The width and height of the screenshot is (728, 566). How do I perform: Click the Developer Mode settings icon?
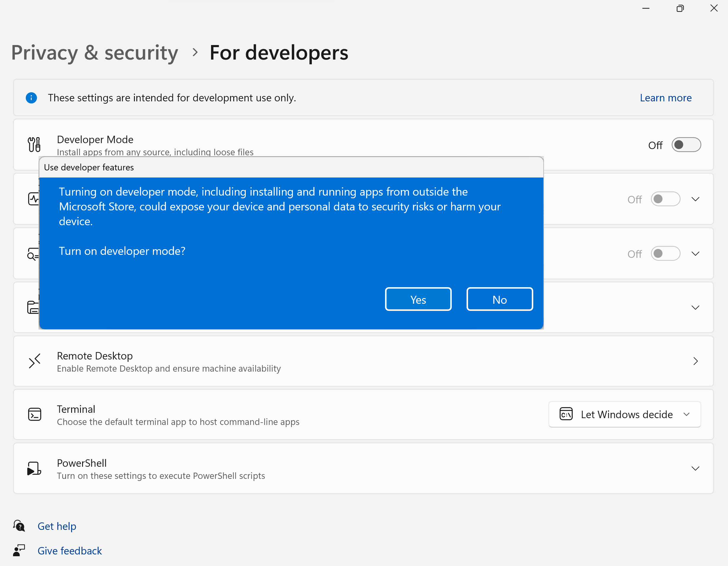point(35,145)
